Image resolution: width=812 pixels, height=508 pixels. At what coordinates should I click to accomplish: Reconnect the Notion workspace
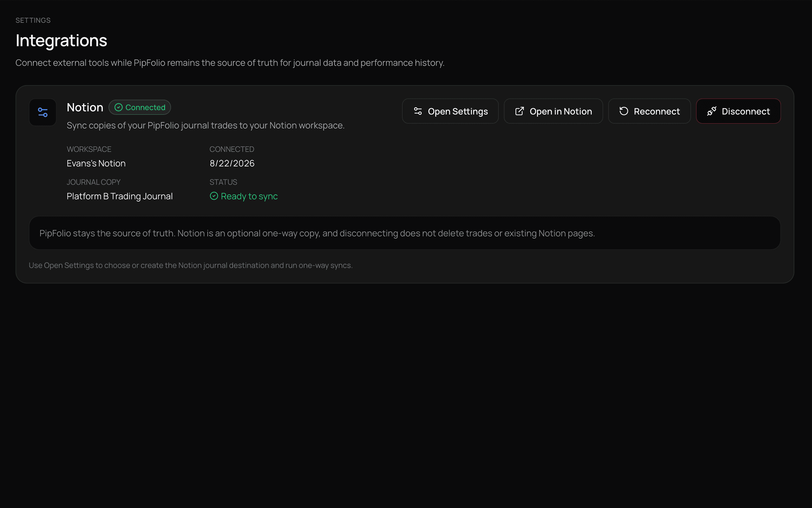pyautogui.click(x=649, y=111)
